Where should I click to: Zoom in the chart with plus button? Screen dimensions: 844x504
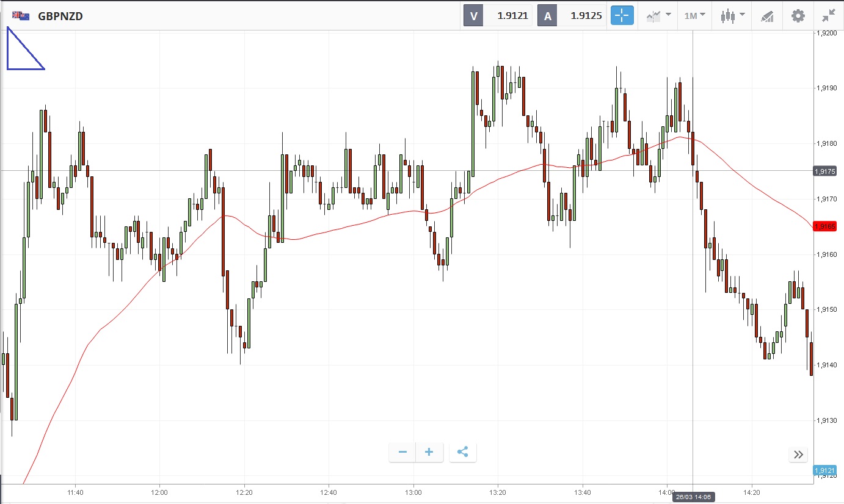[x=429, y=452]
